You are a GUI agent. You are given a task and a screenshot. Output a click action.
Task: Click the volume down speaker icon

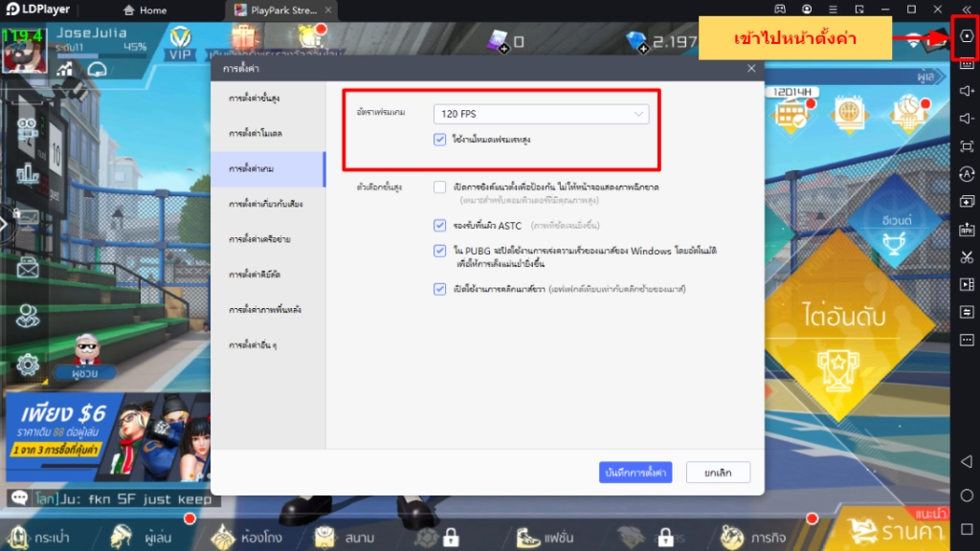[967, 119]
